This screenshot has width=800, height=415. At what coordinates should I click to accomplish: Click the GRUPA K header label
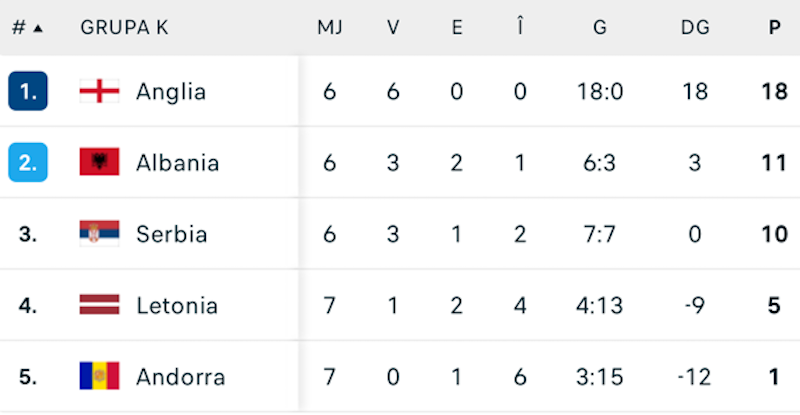click(124, 28)
